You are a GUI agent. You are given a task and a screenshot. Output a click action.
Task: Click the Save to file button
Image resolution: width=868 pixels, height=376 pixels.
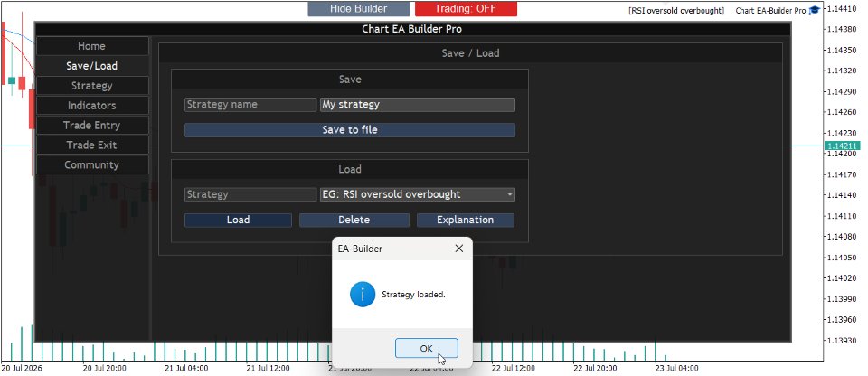(x=350, y=130)
